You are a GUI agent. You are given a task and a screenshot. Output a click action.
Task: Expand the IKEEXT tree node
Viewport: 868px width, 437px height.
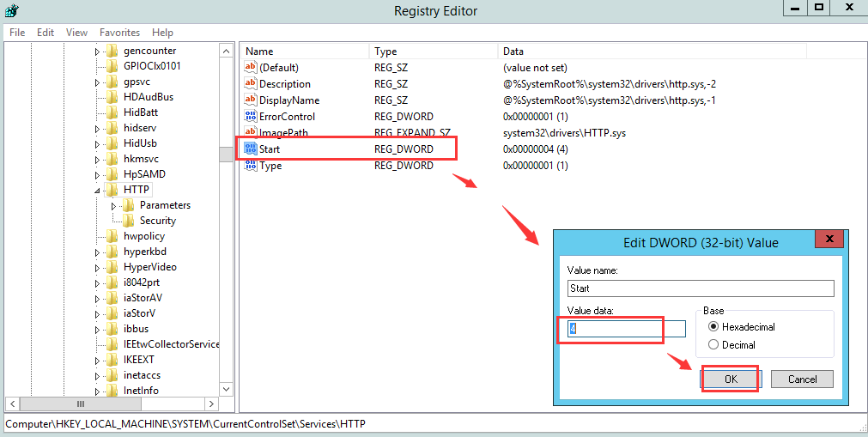pyautogui.click(x=97, y=360)
